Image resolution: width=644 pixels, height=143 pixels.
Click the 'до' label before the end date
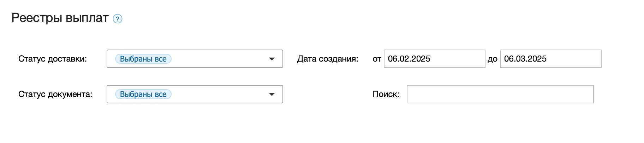coord(492,59)
